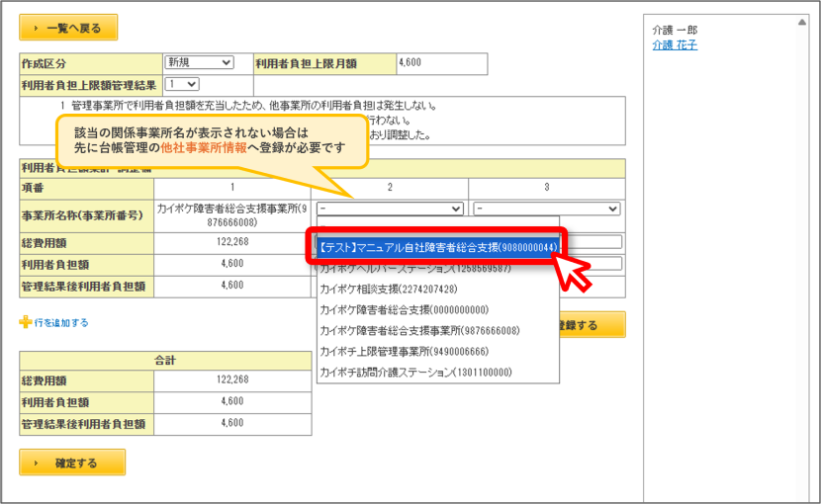Open the 介護 花子 user link
Screen dimensions: 821x504
click(675, 45)
